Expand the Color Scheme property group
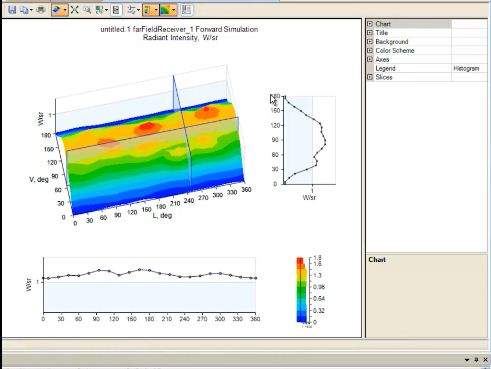This screenshot has height=369, width=491. point(370,50)
